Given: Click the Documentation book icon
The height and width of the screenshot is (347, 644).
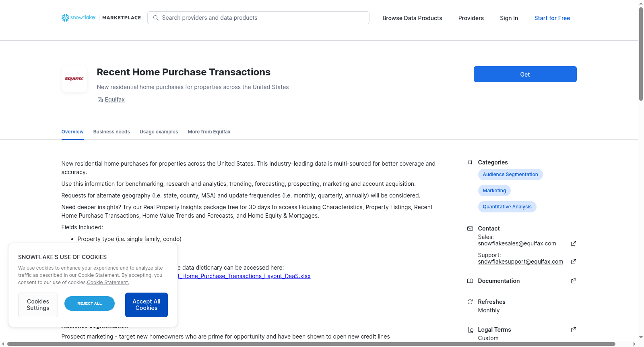Looking at the screenshot, I should 470,281.
